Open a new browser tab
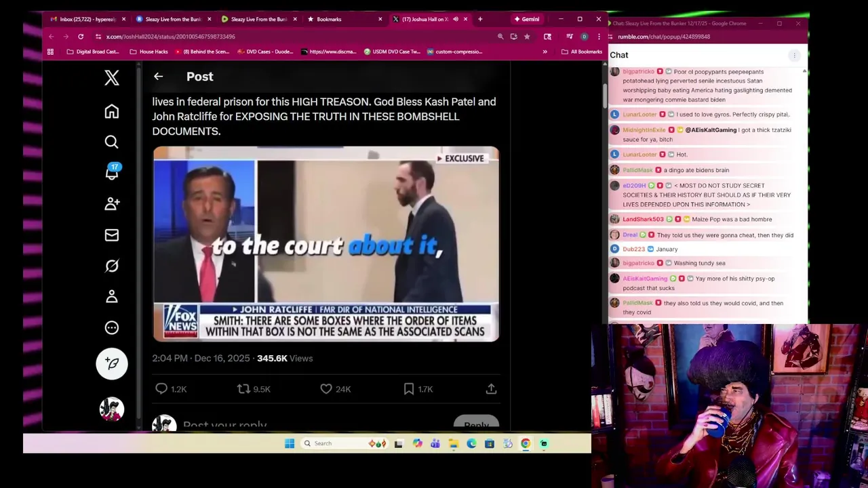The height and width of the screenshot is (488, 868). coord(480,19)
